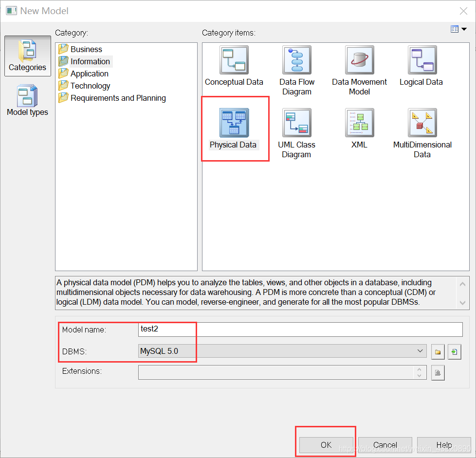Open Requirements and Planning category

(112, 98)
